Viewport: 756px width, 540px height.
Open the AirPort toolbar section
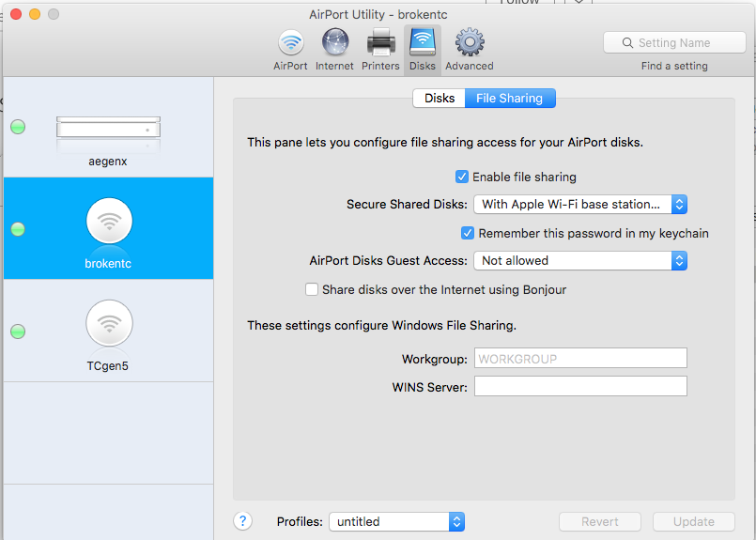click(290, 50)
